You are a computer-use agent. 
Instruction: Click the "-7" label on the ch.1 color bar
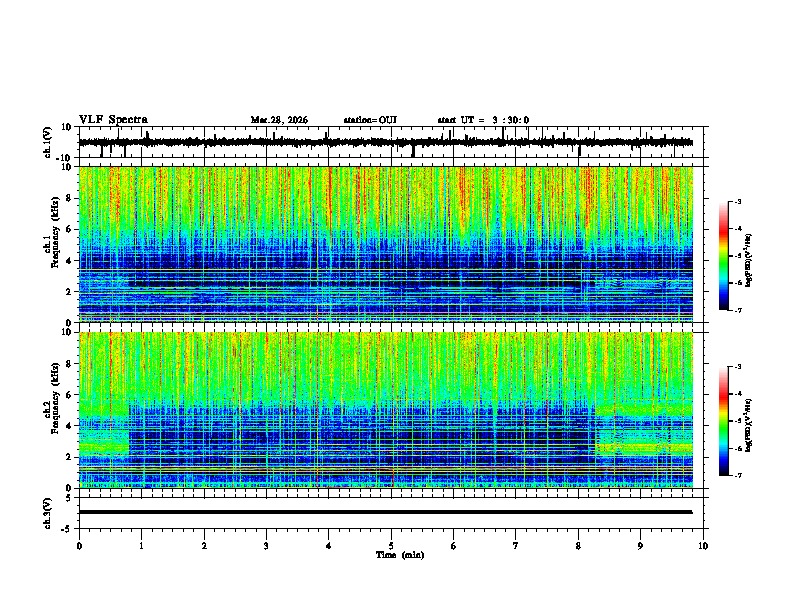click(737, 310)
